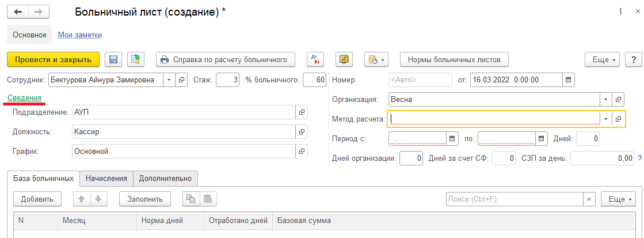Switch to the Дополнительно tab
This screenshot has width=644, height=238.
tap(166, 179)
